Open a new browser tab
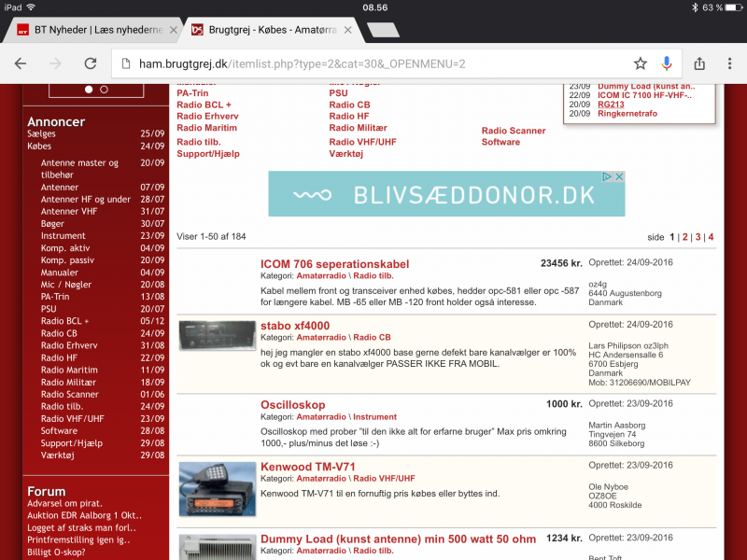 pos(384,30)
